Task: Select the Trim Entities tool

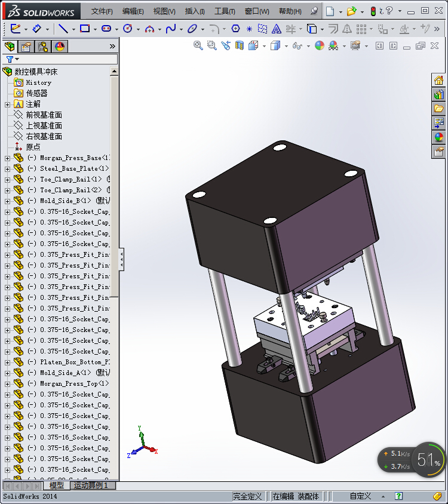Action: (290, 29)
